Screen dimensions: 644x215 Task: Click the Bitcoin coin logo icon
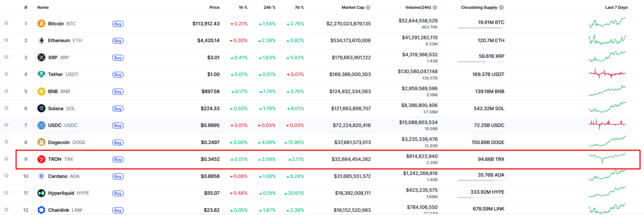tap(42, 23)
